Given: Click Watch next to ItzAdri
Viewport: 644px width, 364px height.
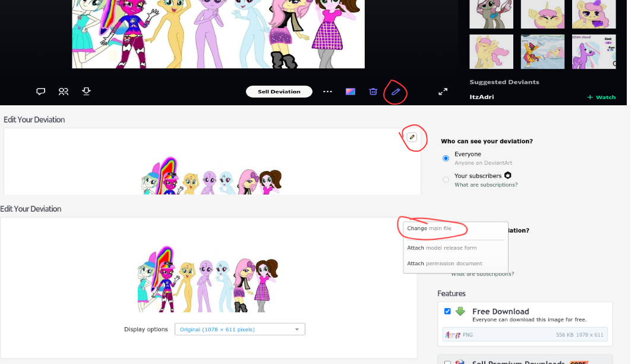Looking at the screenshot, I should point(601,97).
